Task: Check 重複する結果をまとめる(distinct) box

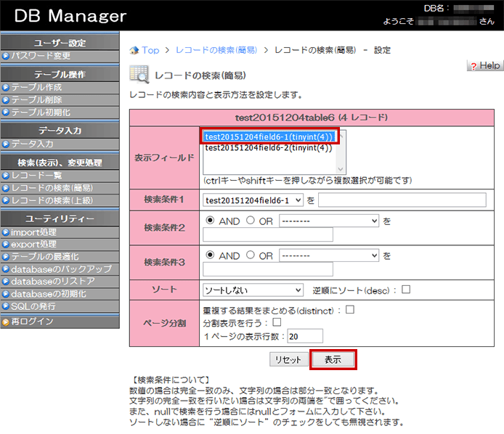Action: click(349, 310)
